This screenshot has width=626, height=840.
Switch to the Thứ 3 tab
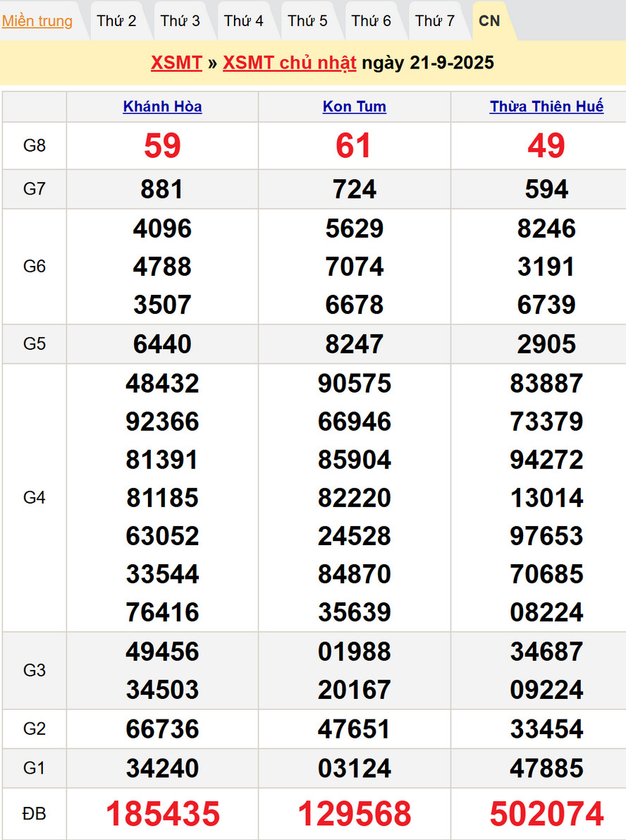(180, 21)
